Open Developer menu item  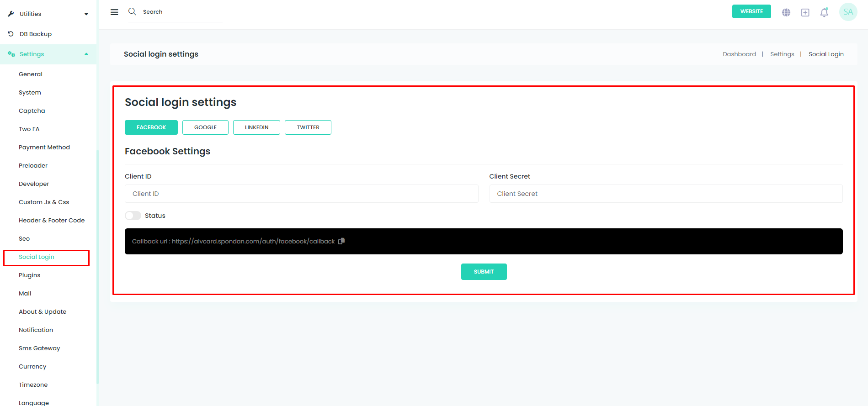point(34,184)
